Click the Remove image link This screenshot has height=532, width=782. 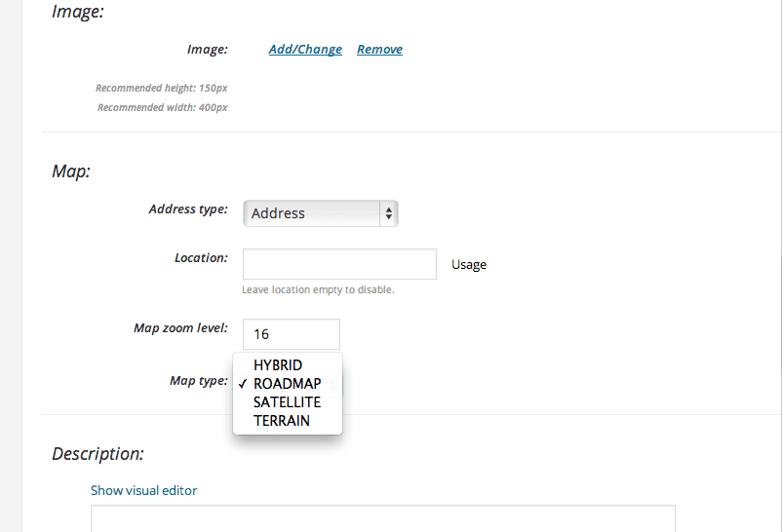coord(379,50)
